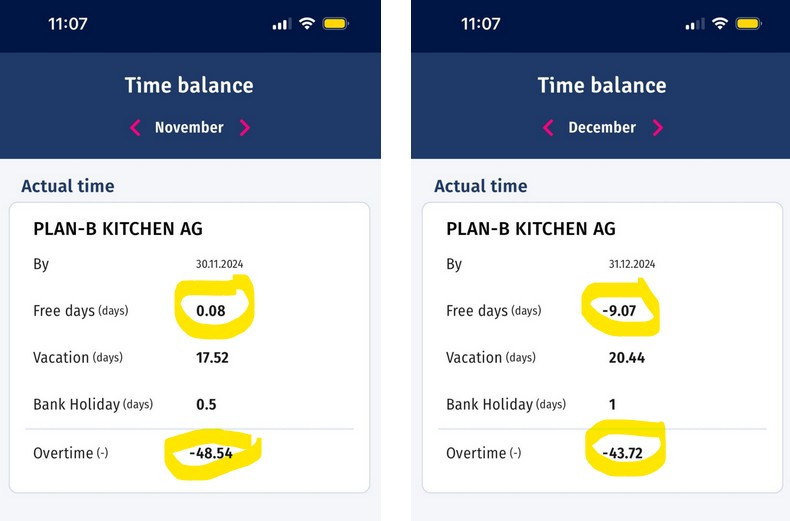Screen dimensions: 790x521
Task: Go to previous month from December
Action: point(548,127)
